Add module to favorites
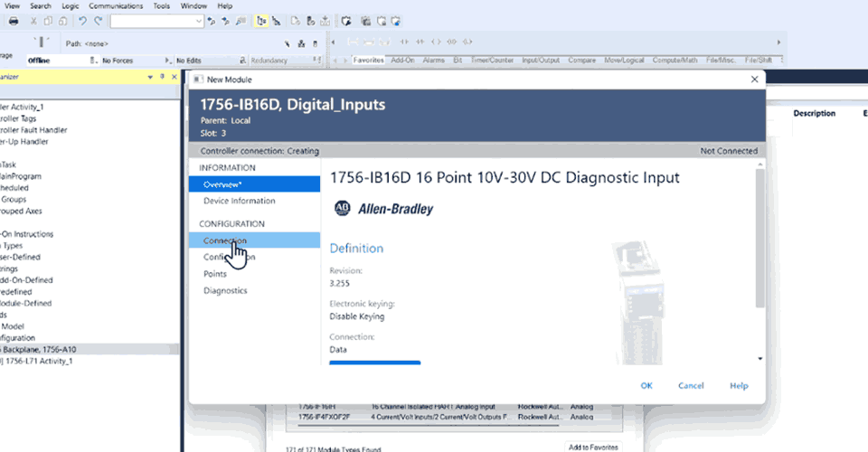This screenshot has height=452, width=868. (593, 447)
